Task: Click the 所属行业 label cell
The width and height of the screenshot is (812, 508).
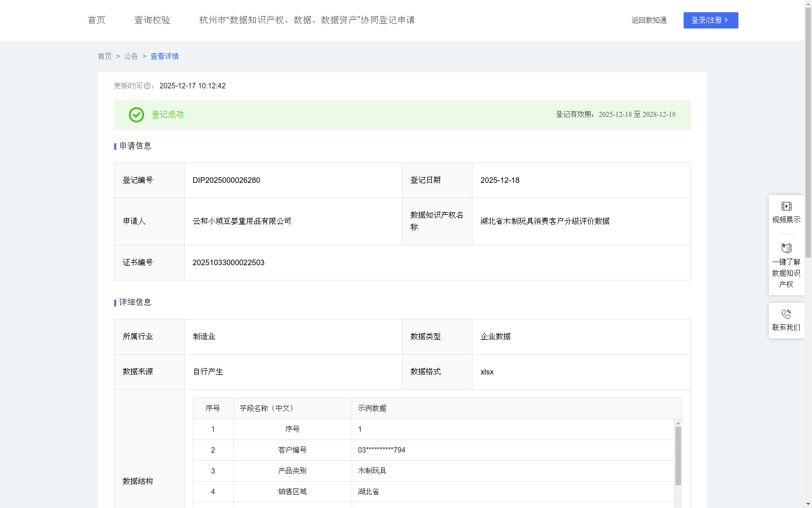Action: [149, 337]
